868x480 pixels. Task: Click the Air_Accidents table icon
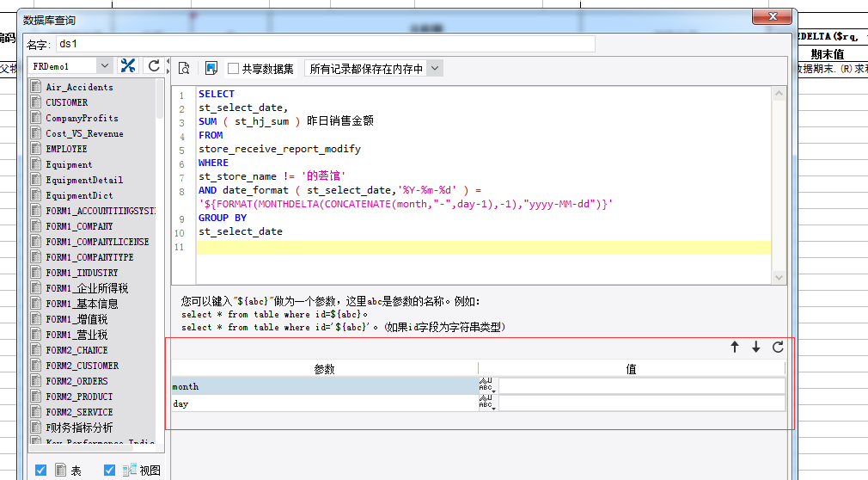click(37, 87)
